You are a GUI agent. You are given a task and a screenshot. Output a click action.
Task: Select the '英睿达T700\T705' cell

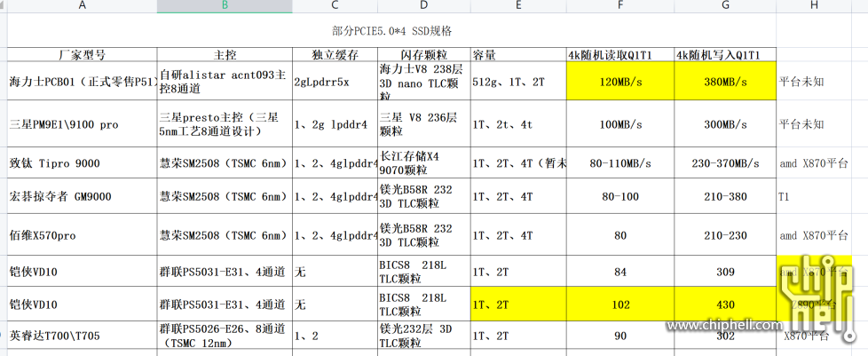pyautogui.click(x=82, y=335)
